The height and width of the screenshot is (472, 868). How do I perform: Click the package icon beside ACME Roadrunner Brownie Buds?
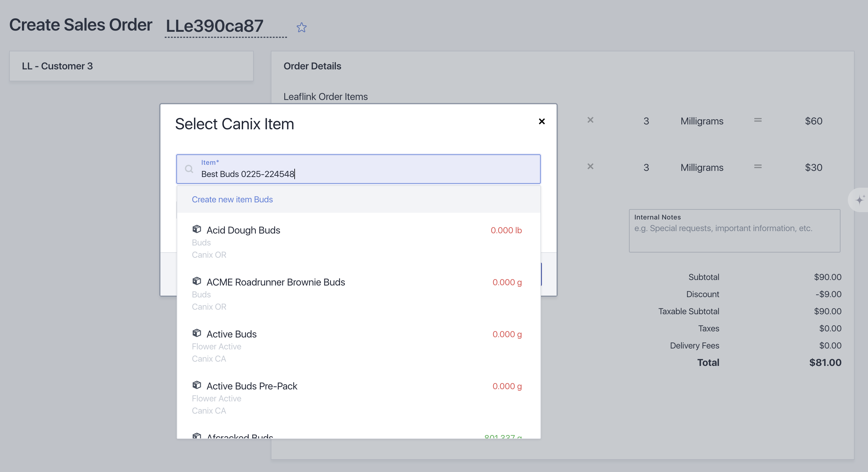click(x=197, y=281)
